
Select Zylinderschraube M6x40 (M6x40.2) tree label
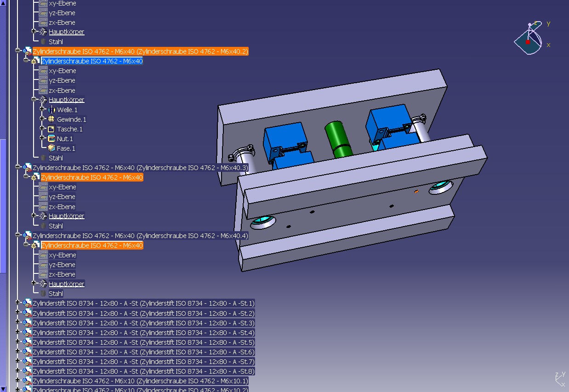pyautogui.click(x=140, y=51)
